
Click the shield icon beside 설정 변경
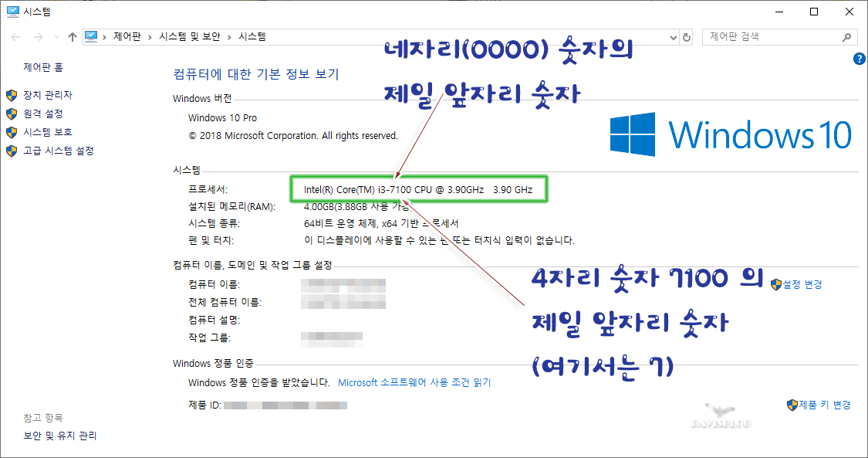click(x=776, y=285)
